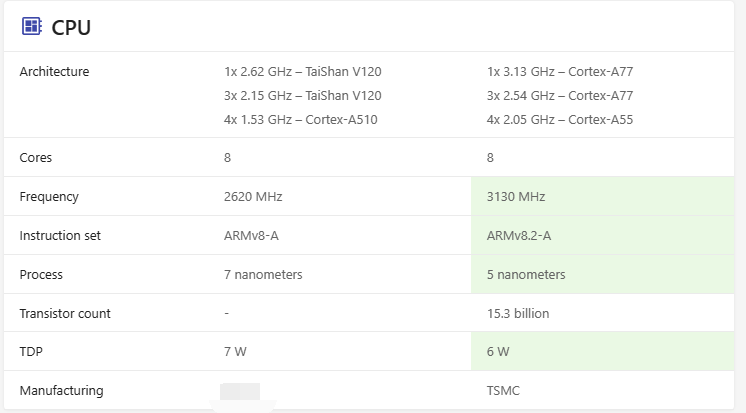
Task: Select the Architecture row label
Action: pos(54,72)
